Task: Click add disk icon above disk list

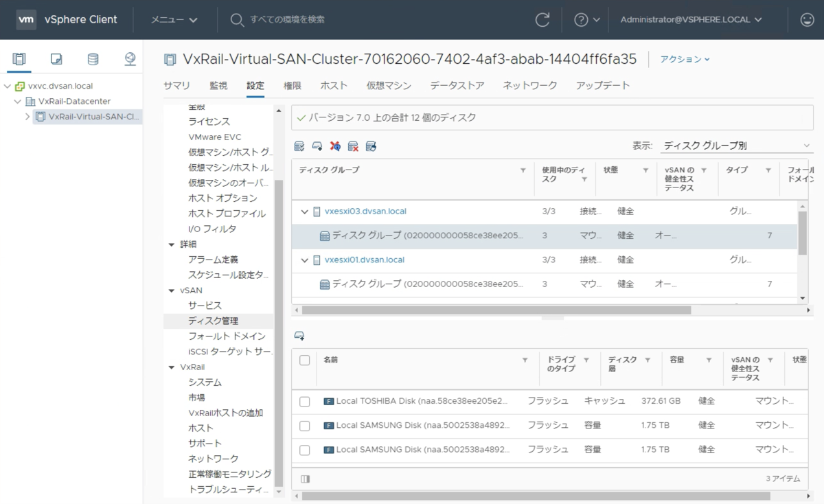Action: tap(299, 336)
